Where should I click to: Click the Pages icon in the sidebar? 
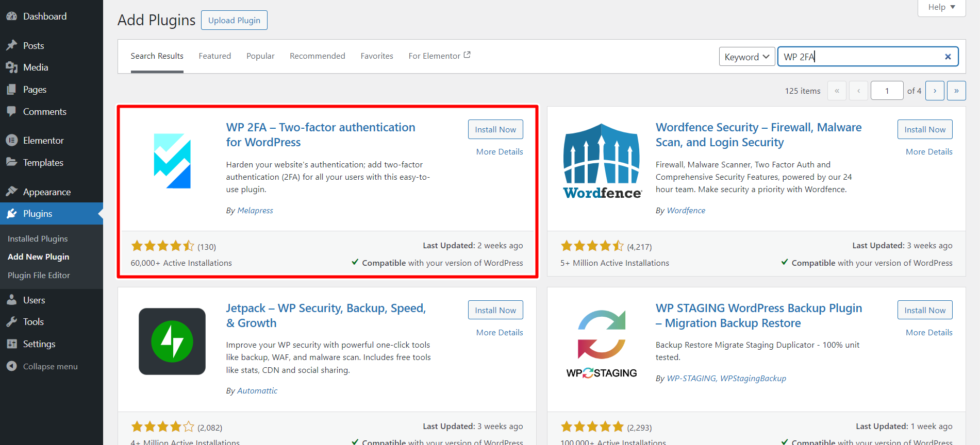point(11,90)
